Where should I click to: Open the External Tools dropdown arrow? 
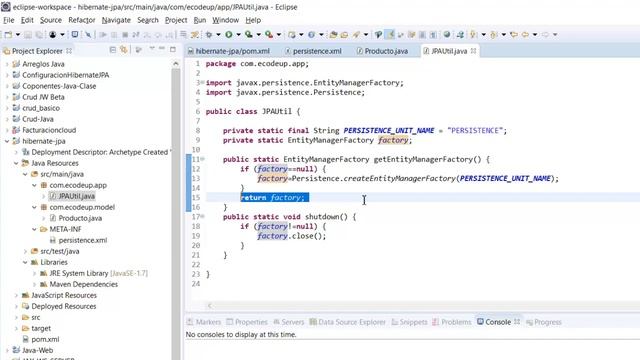click(279, 35)
